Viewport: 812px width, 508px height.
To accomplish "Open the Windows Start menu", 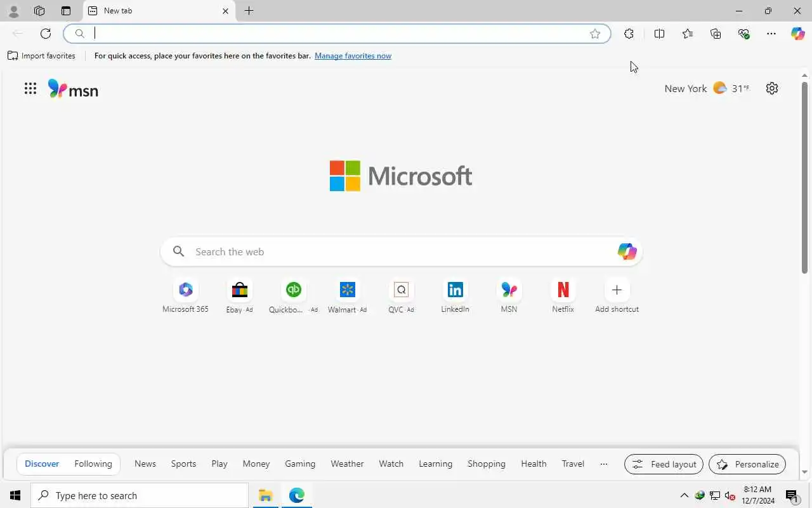I will point(15,495).
